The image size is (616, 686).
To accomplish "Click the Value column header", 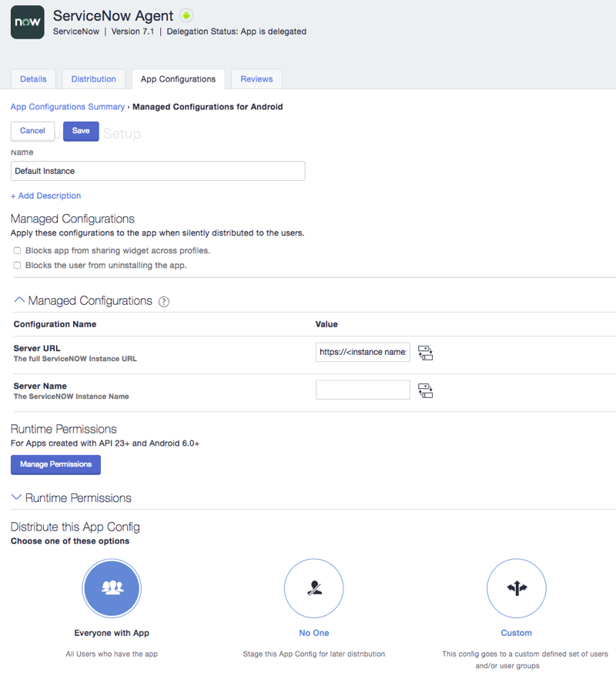I will point(326,324).
